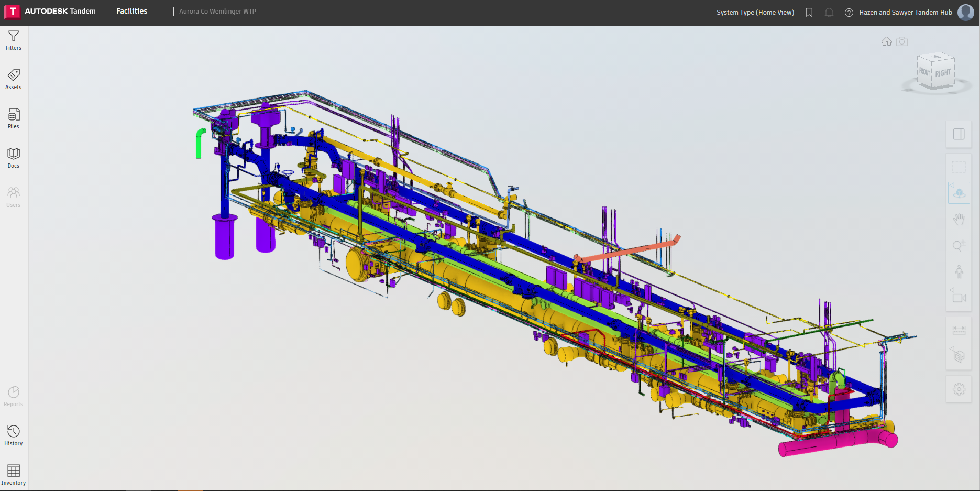Open the Docs section
Image resolution: width=980 pixels, height=491 pixels.
click(14, 158)
